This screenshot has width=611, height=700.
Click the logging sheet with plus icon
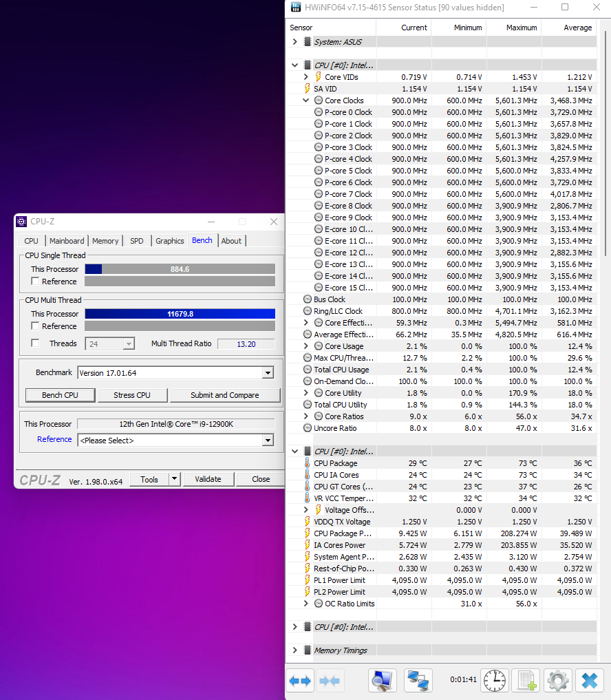point(526,681)
